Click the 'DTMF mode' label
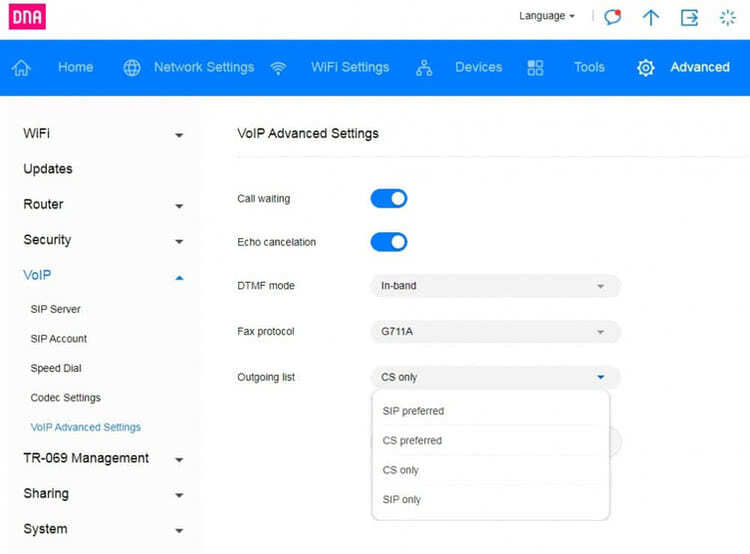 point(266,286)
